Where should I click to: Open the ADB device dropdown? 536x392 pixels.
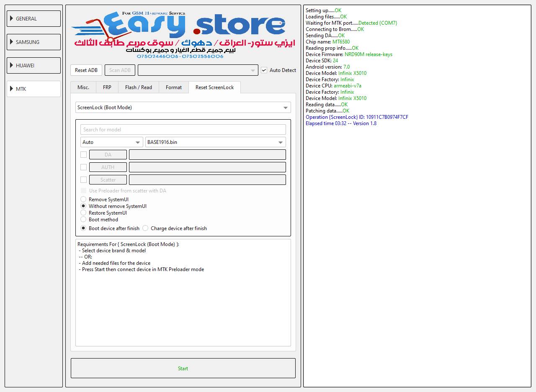tap(198, 70)
